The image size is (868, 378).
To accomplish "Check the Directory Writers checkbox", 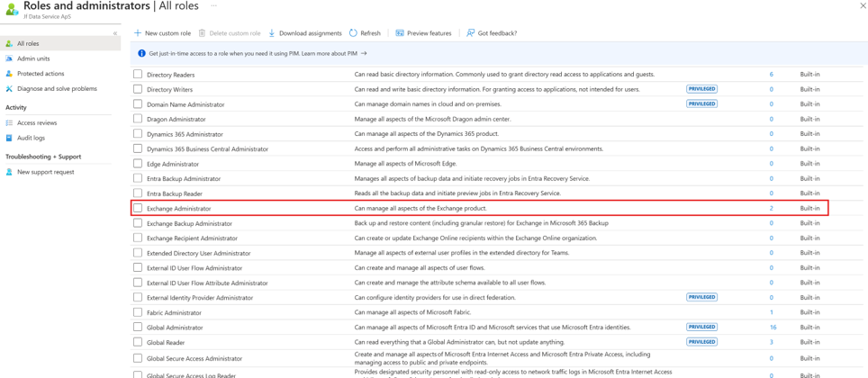I will click(138, 89).
